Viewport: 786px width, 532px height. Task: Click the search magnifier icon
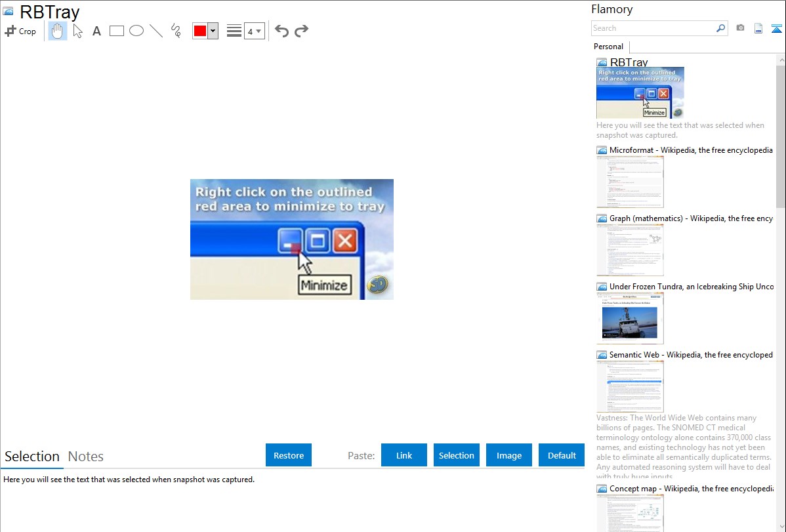coord(721,28)
